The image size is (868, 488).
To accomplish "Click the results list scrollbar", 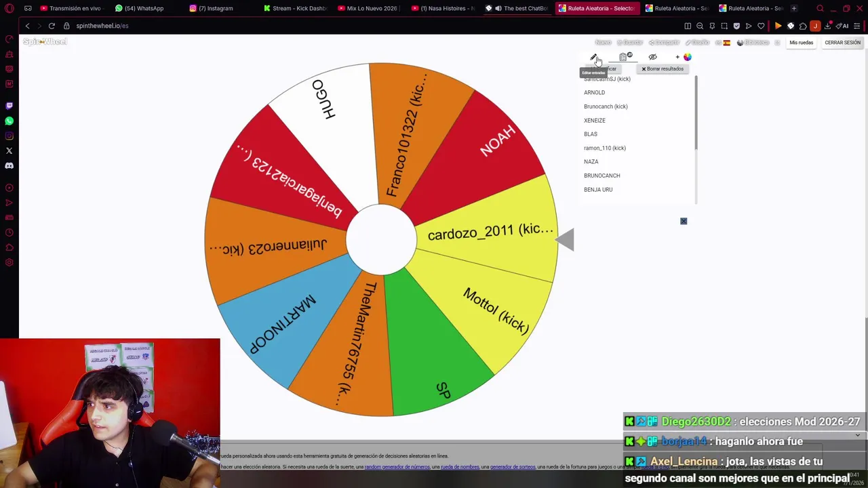I will point(696,113).
